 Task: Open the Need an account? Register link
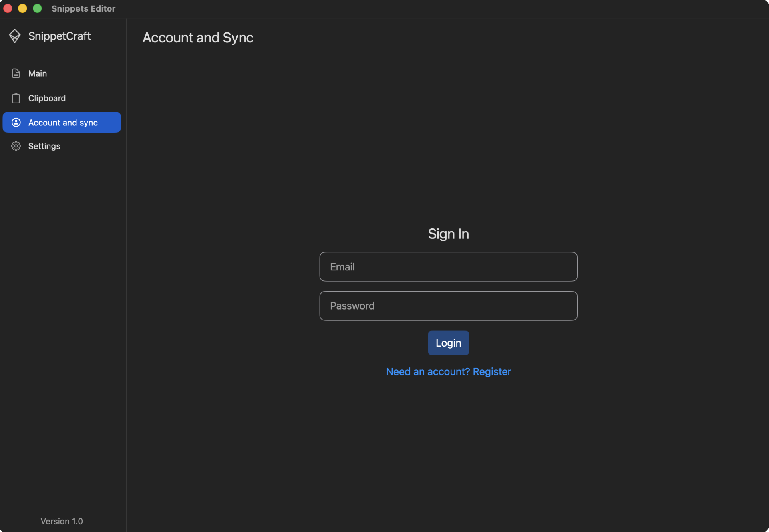[x=448, y=372]
